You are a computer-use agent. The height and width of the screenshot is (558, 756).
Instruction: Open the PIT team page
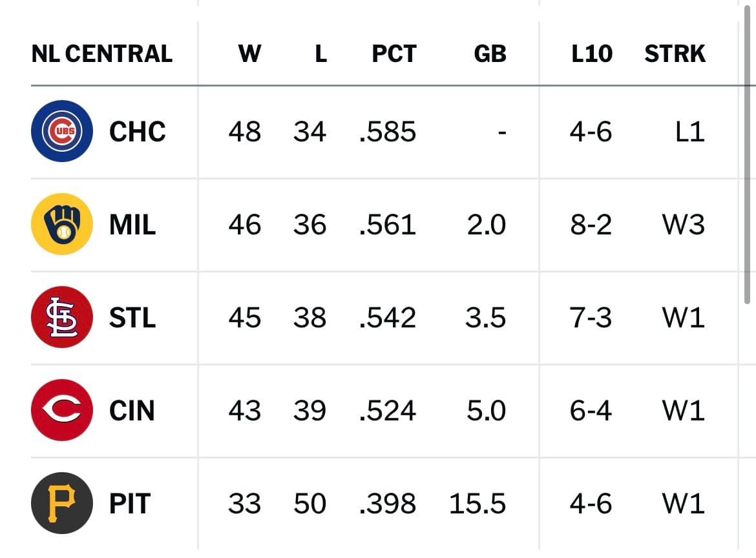pos(130,504)
